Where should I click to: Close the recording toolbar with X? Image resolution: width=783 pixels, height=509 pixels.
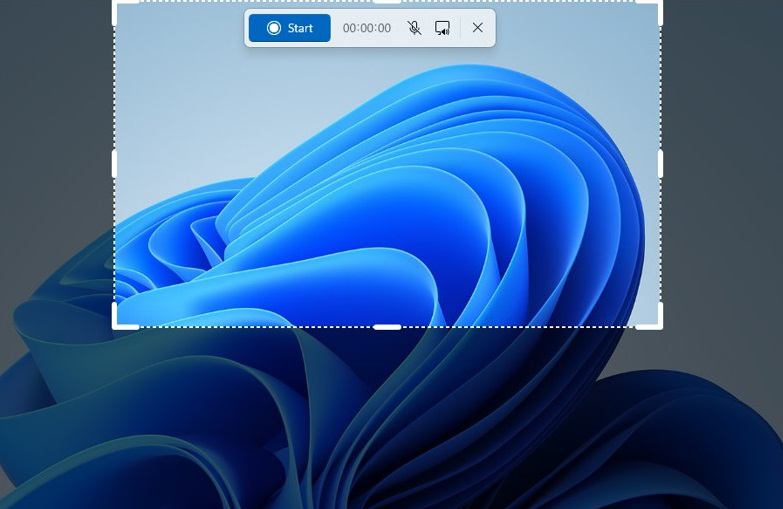coord(477,28)
